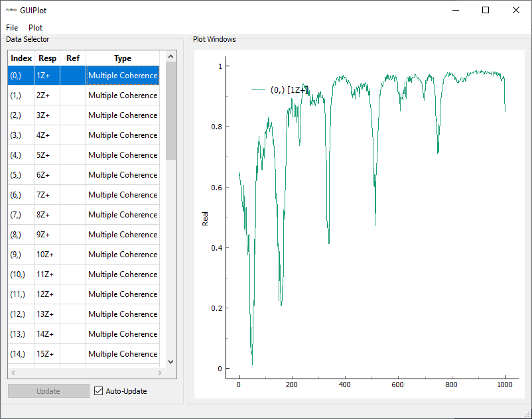Select the row with response 5Z+
532x419 pixels.
[x=47, y=155]
